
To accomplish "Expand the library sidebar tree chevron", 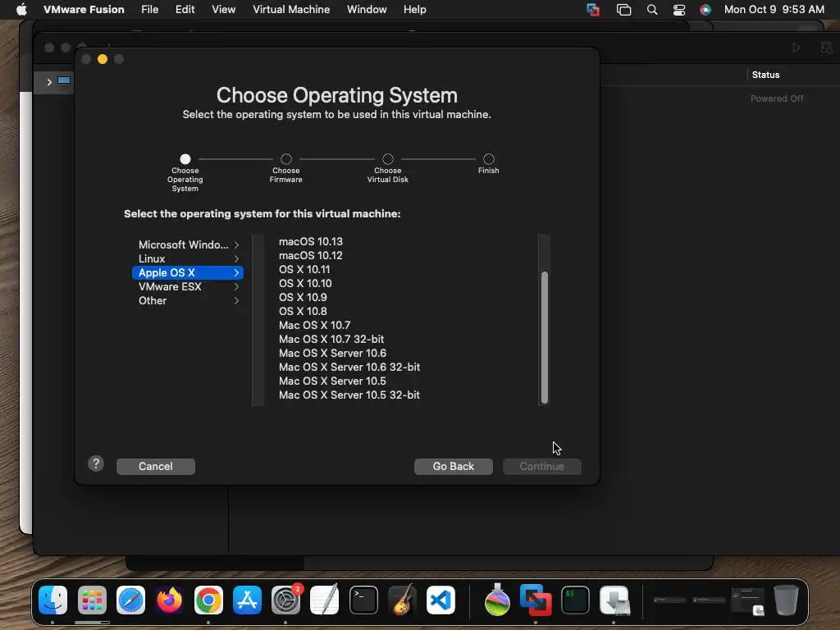I will pyautogui.click(x=49, y=82).
